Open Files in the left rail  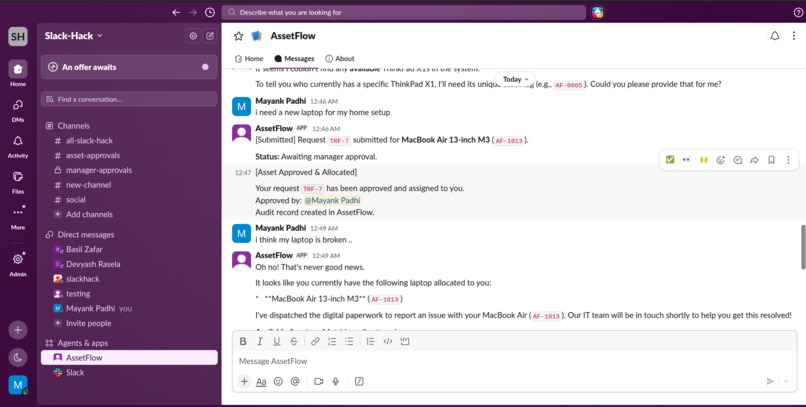[18, 182]
